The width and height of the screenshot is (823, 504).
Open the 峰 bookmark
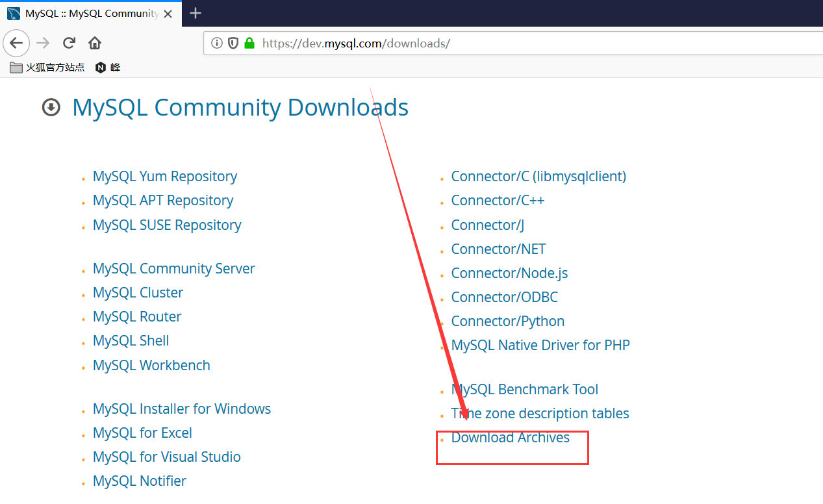coord(108,67)
